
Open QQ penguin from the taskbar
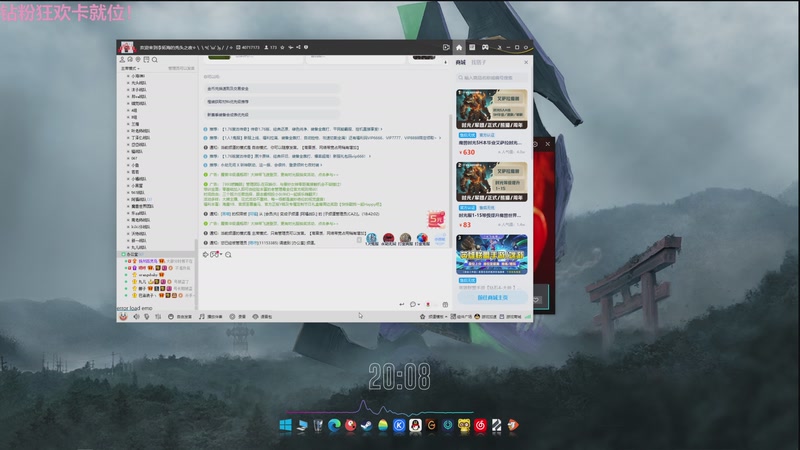point(415,426)
